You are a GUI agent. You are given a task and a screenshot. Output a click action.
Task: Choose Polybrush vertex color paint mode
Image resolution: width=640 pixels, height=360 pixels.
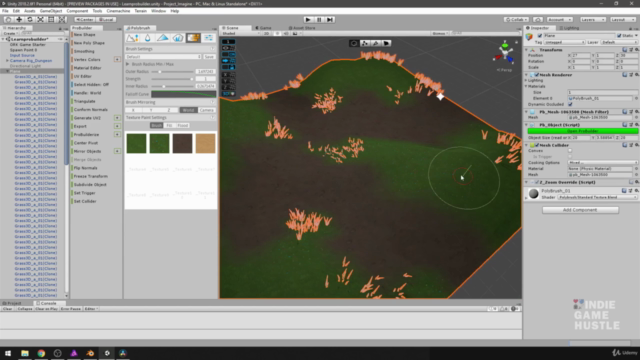162,38
